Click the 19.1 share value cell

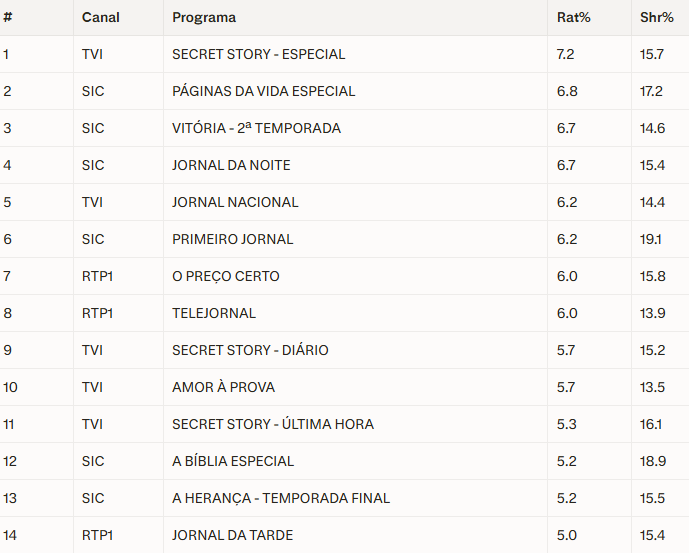pyautogui.click(x=651, y=239)
